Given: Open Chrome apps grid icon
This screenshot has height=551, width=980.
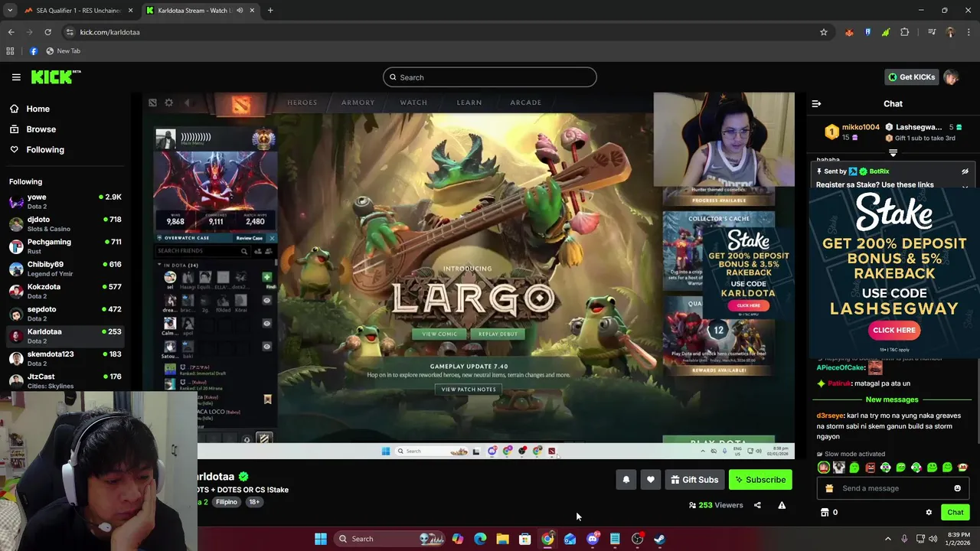Looking at the screenshot, I should 10,51.
